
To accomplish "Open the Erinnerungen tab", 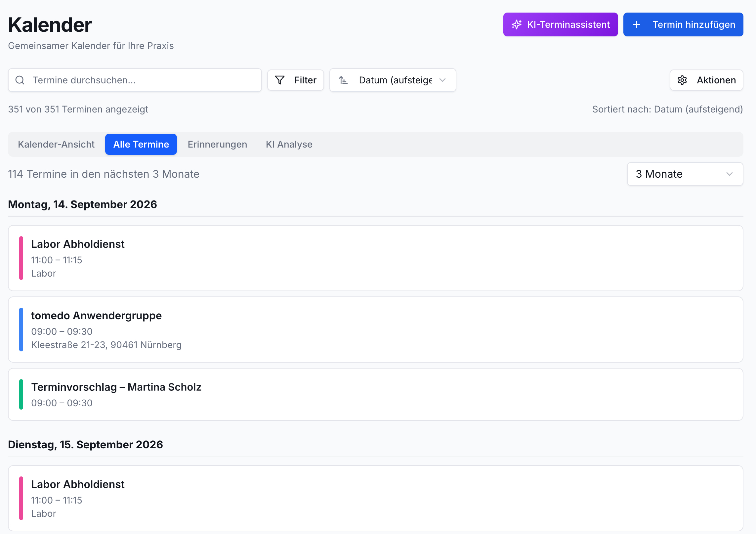I will tap(217, 144).
